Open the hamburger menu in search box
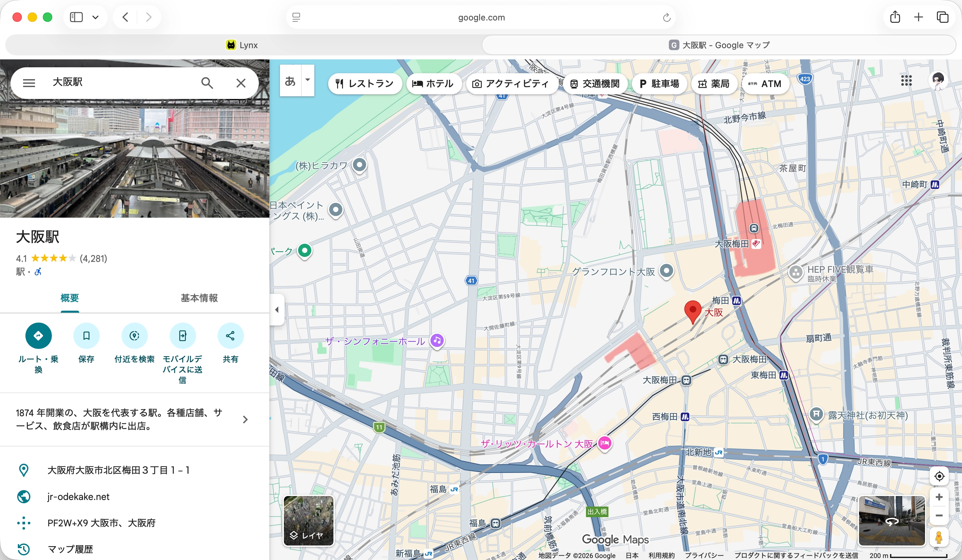Viewport: 962px width, 560px height. pos(29,83)
